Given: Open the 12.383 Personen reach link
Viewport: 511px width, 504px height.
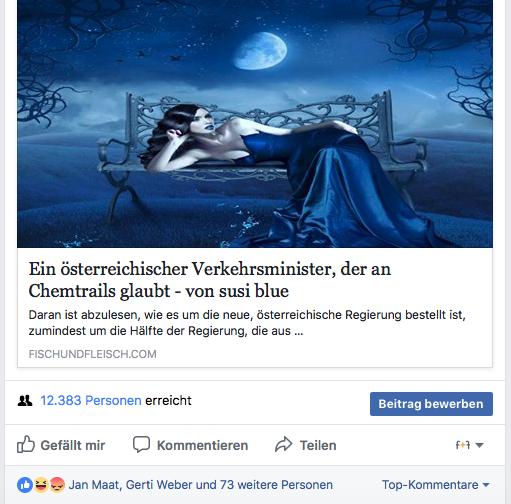Looking at the screenshot, I should point(91,400).
